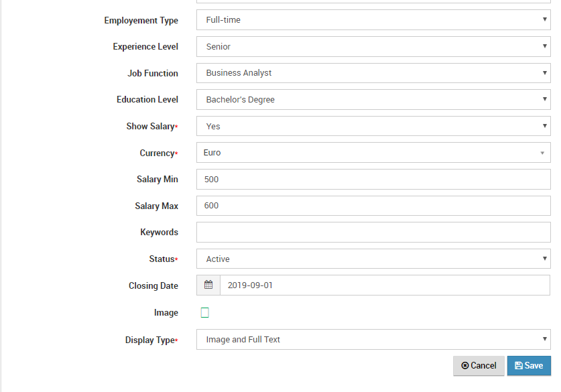Click the Employement Type dropdown arrow
This screenshot has width=561, height=392.
544,19
